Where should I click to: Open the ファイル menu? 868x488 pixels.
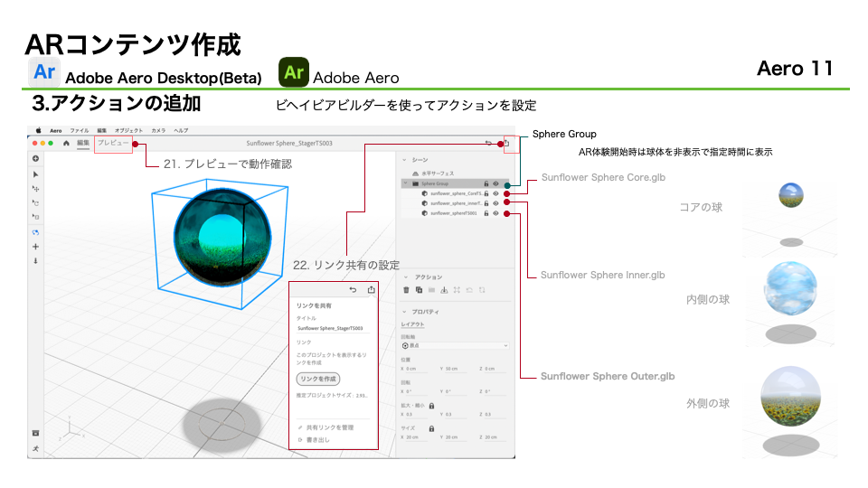80,130
